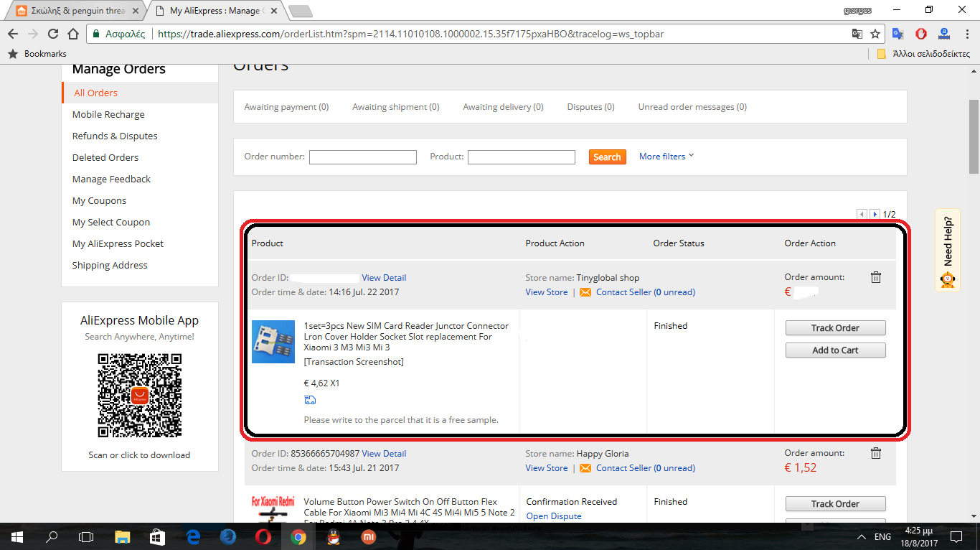Launch Microsoft Edge from the taskbar
This screenshot has width=980, height=550.
tap(193, 536)
